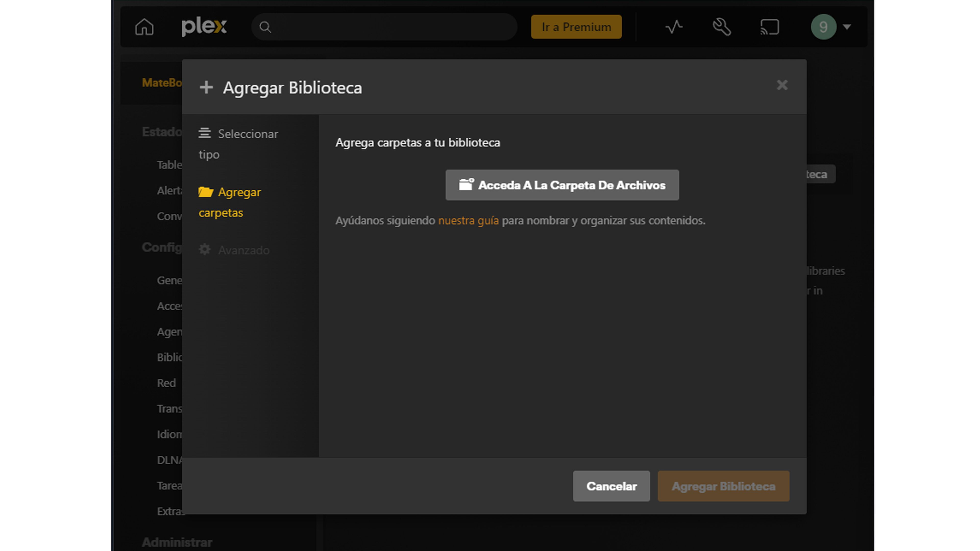Image resolution: width=980 pixels, height=551 pixels.
Task: Click the yellow folder icon for Agregar carpetas
Action: (x=206, y=192)
